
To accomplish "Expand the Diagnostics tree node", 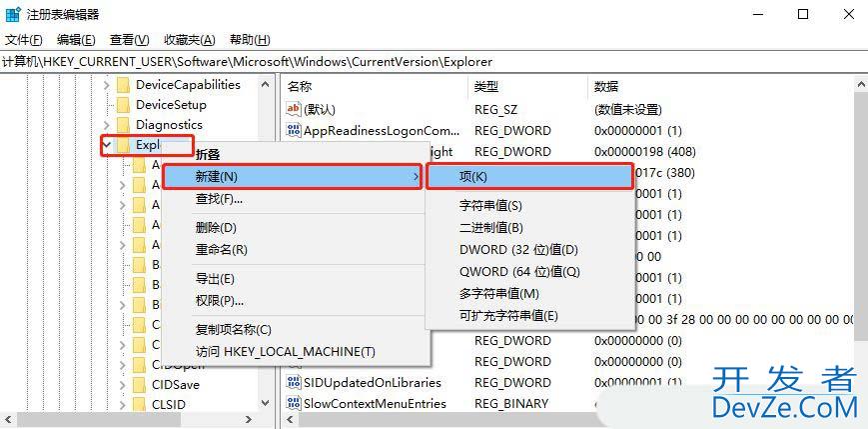I will (107, 125).
